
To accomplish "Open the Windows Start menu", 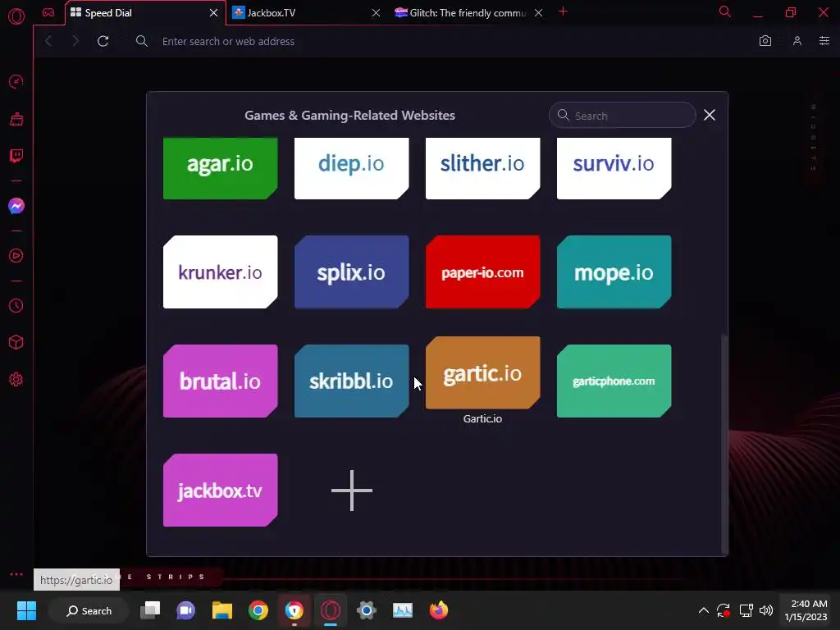I will click(x=26, y=610).
